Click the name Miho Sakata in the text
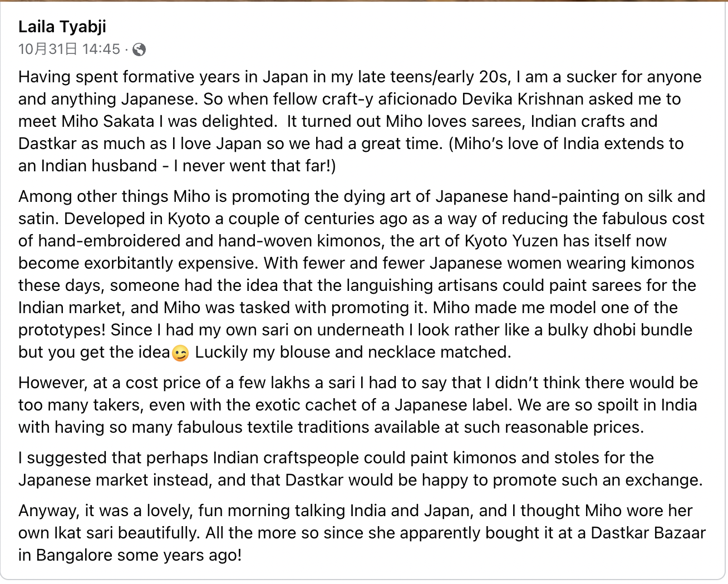Screen dimensions: 728x584 tap(108, 121)
